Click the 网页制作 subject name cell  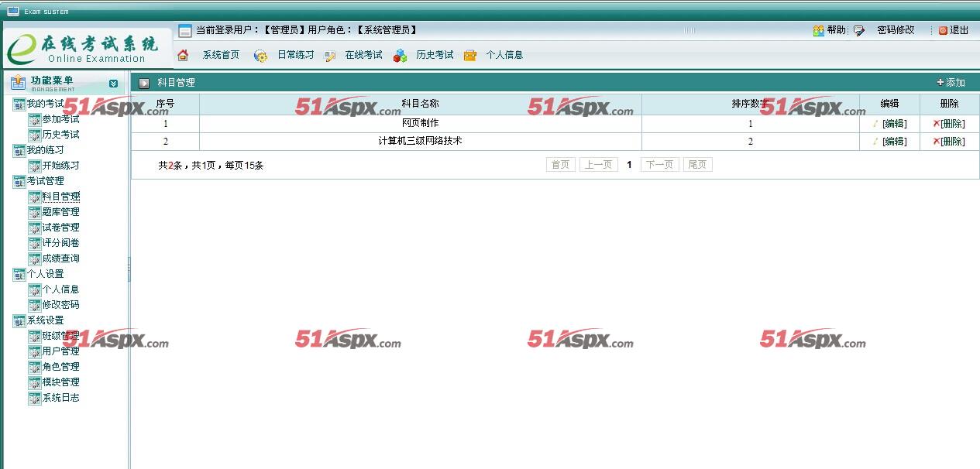pos(421,123)
